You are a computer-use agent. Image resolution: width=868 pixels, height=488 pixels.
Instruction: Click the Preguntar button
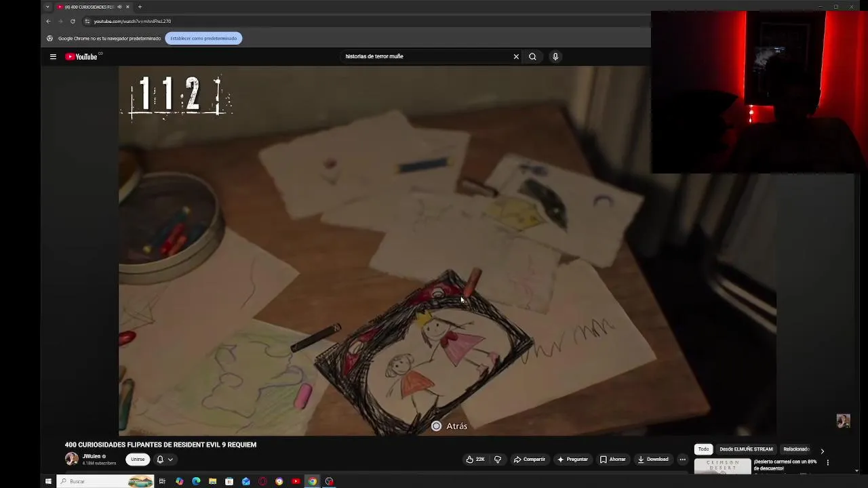(572, 460)
